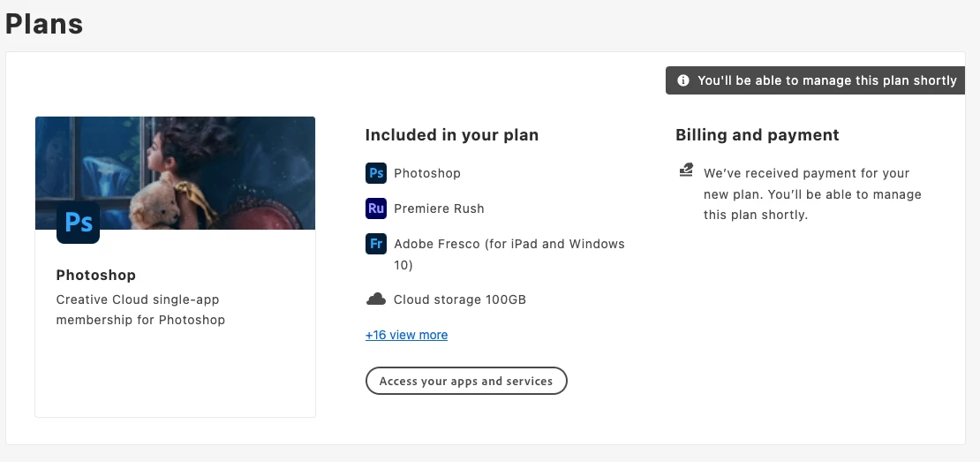Click the Billing and payment heading

757,135
